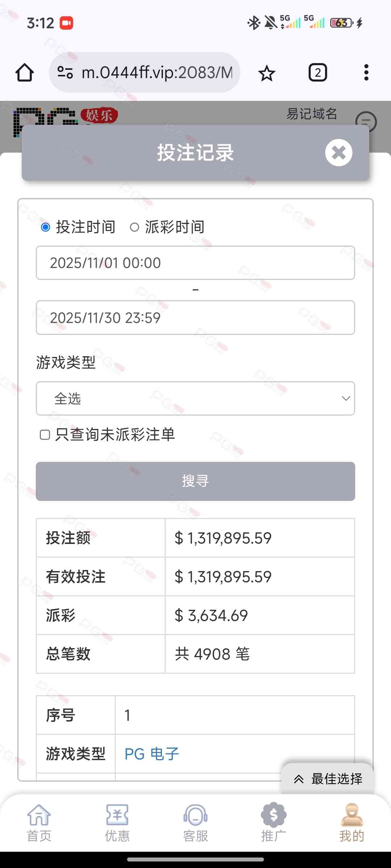Image resolution: width=391 pixels, height=868 pixels.
Task: Tap the site info icon in address bar
Action: [65, 73]
